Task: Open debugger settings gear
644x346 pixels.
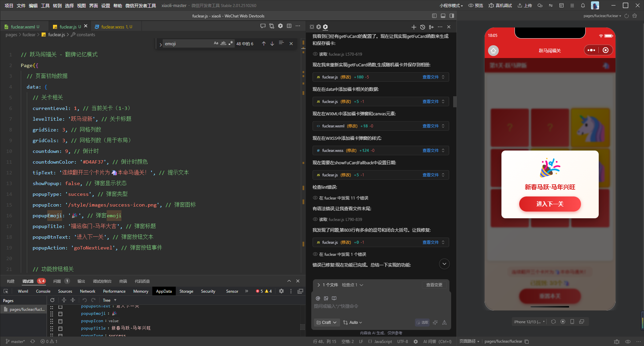Action: (x=281, y=291)
